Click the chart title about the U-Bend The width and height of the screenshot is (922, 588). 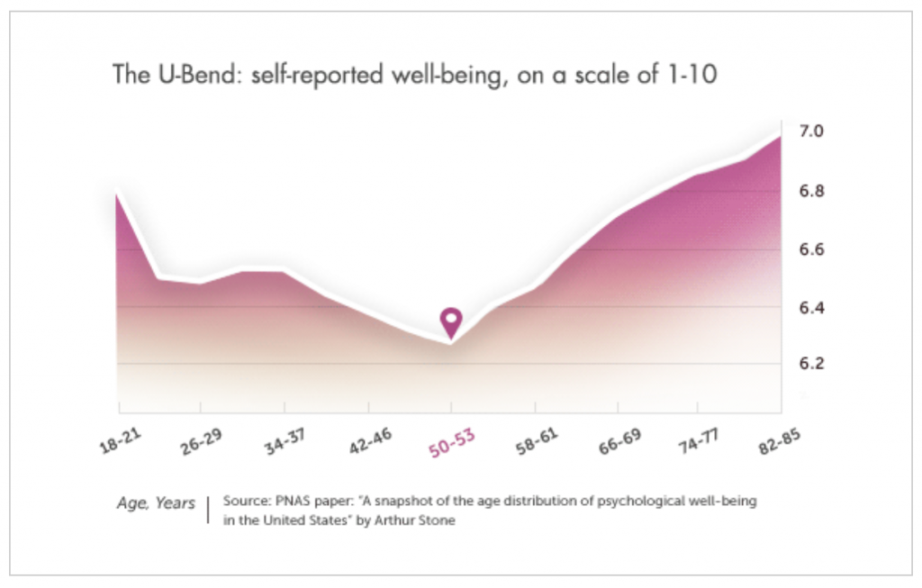(414, 75)
